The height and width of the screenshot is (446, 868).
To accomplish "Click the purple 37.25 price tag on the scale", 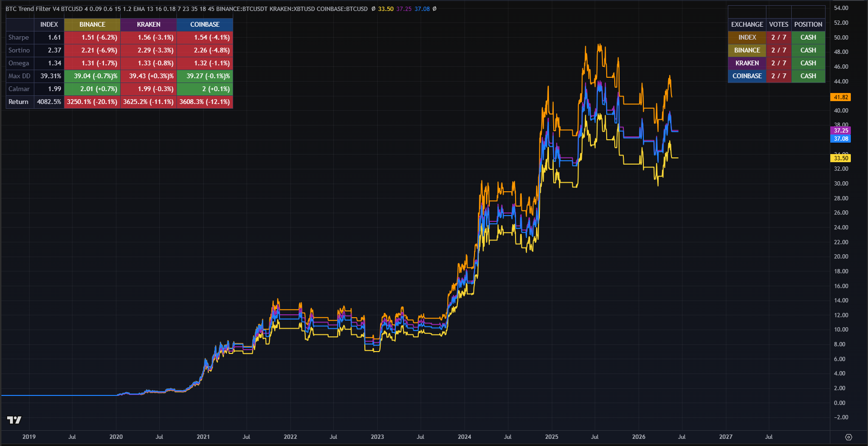I will pos(841,130).
